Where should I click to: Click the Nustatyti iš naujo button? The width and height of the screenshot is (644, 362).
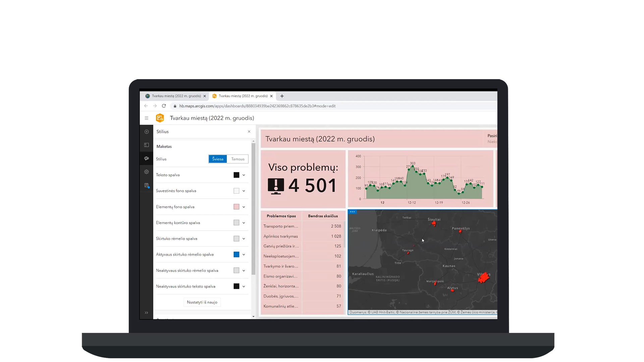pyautogui.click(x=202, y=302)
